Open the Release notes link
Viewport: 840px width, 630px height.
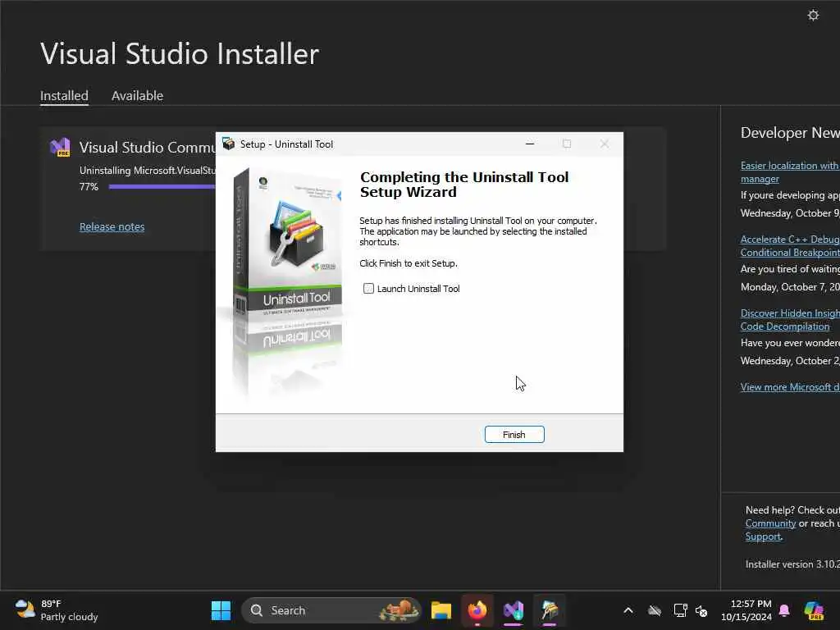pos(112,226)
